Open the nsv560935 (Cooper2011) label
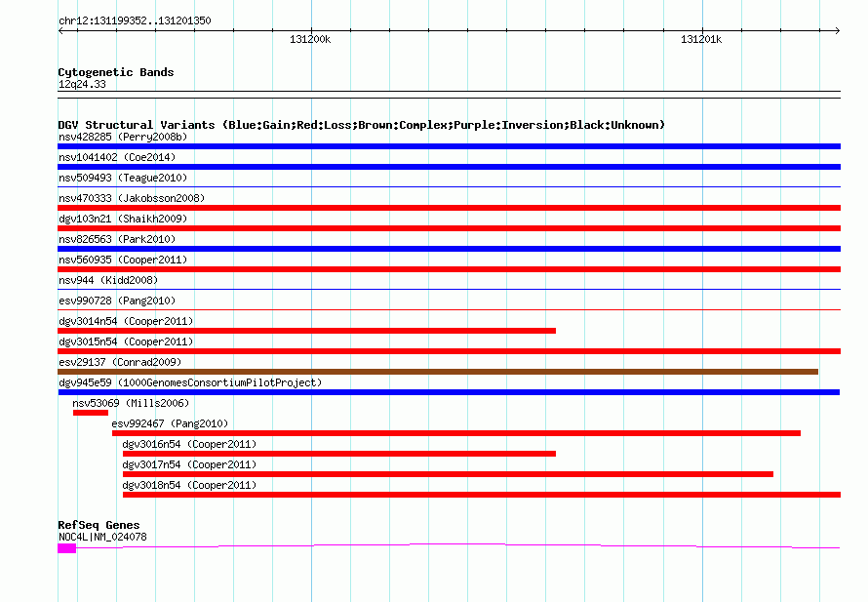The width and height of the screenshot is (868, 602). pos(123,260)
